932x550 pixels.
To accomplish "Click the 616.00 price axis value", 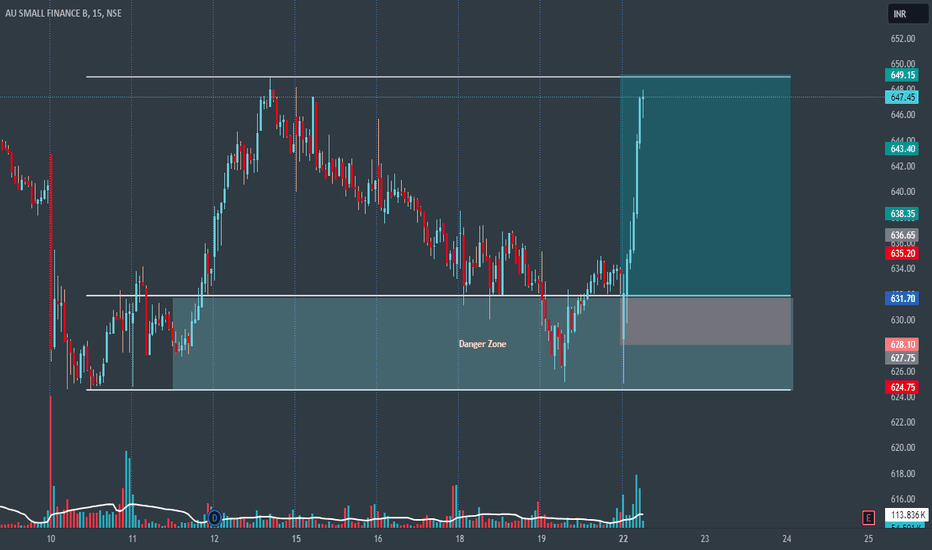I will pyautogui.click(x=902, y=499).
